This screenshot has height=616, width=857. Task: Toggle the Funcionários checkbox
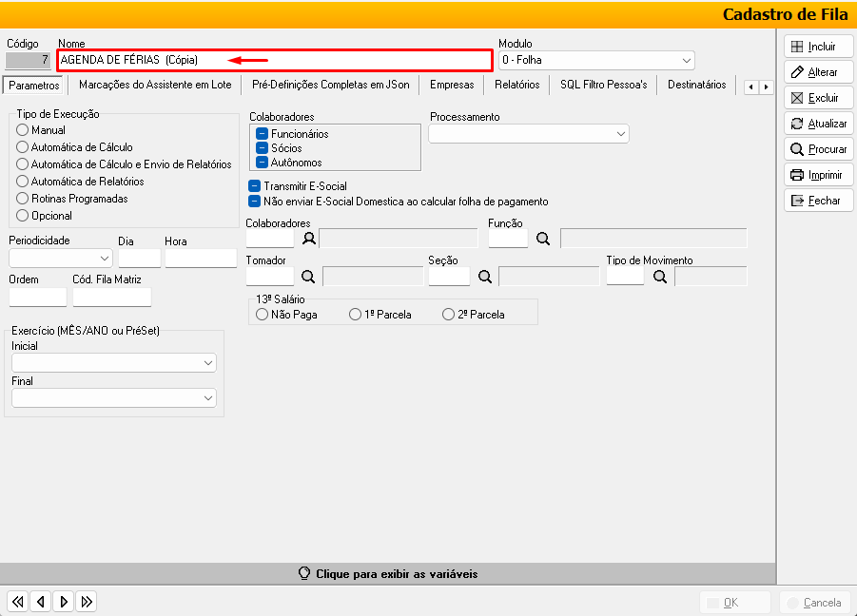click(262, 134)
